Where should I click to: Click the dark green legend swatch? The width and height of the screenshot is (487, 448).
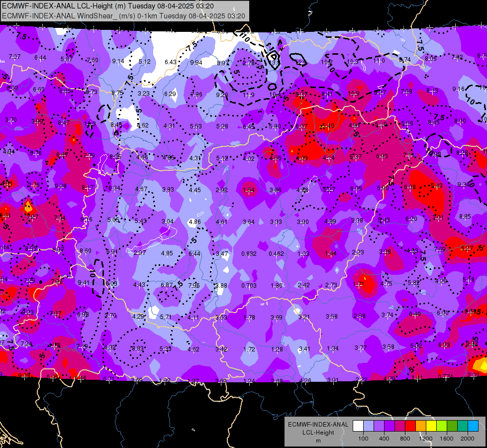[452, 426]
